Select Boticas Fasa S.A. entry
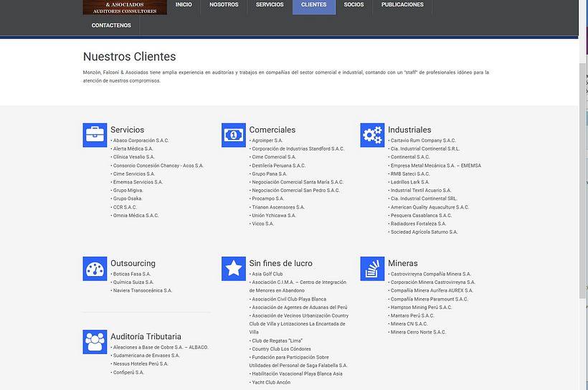Image resolution: width=588 pixels, height=390 pixels. point(132,274)
